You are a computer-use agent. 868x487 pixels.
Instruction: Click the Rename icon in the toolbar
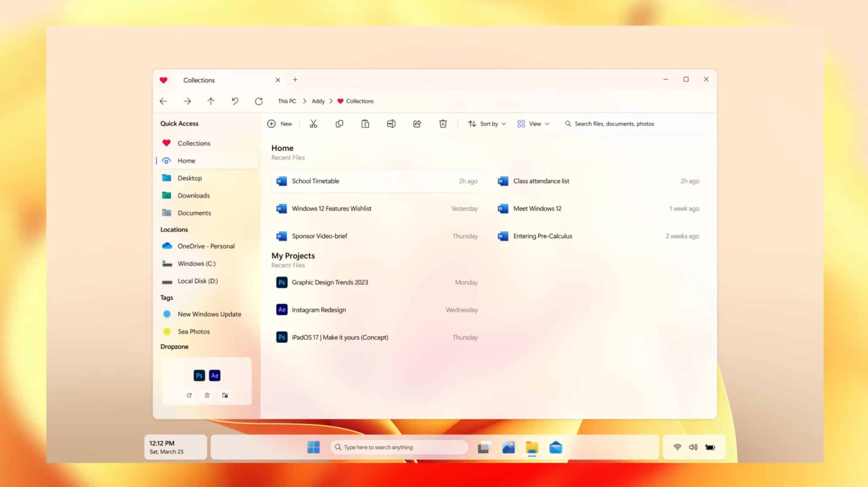pos(391,123)
